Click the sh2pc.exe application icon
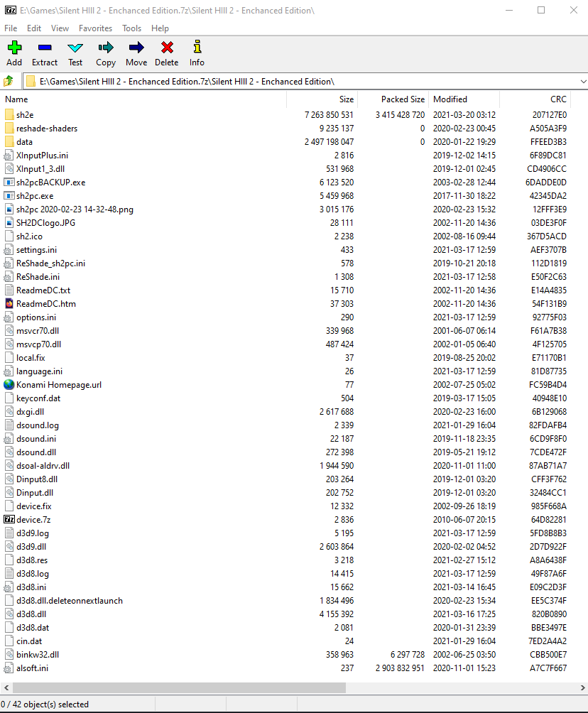This screenshot has width=588, height=713. [9, 195]
